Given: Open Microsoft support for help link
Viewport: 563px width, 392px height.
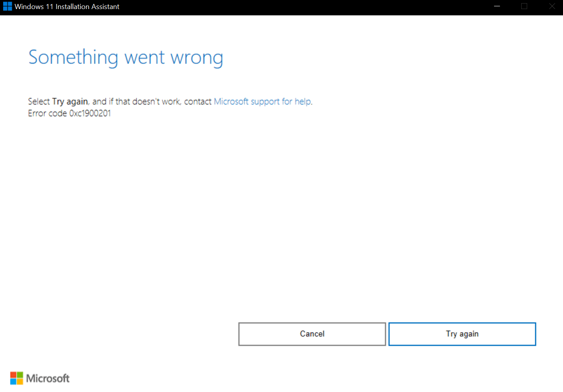Looking at the screenshot, I should coord(262,102).
